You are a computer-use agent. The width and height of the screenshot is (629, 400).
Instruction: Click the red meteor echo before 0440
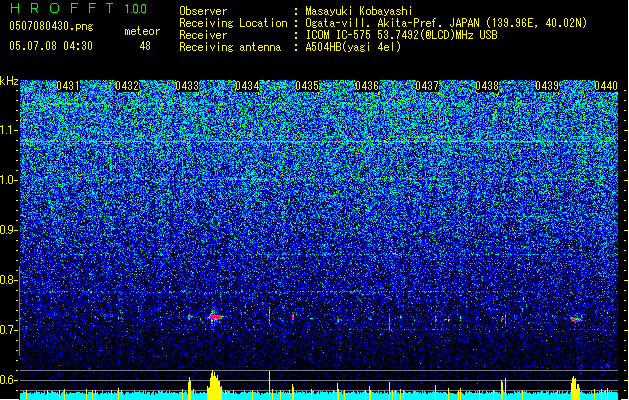pyautogui.click(x=575, y=319)
